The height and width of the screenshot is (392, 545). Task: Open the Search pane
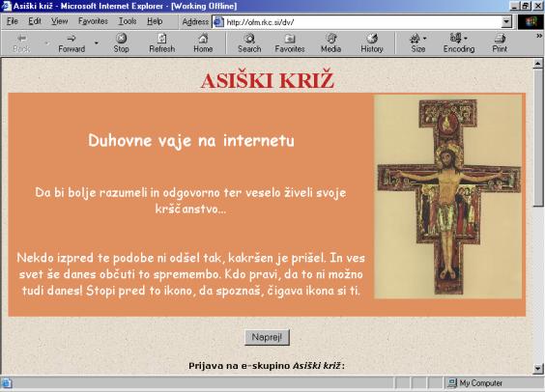(x=249, y=43)
